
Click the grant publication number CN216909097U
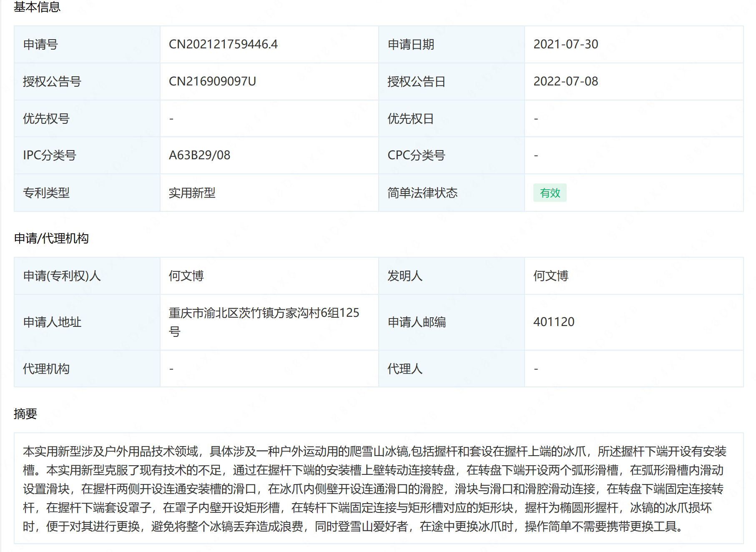coord(212,81)
